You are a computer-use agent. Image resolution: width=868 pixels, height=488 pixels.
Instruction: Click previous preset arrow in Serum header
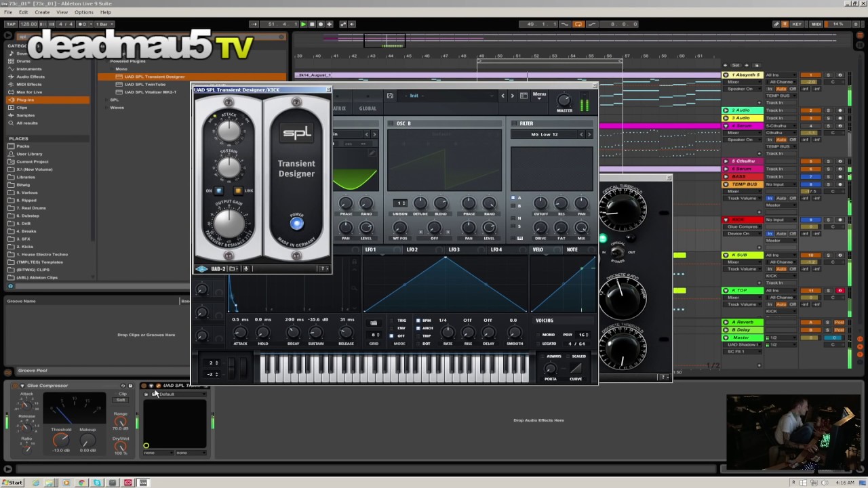502,96
